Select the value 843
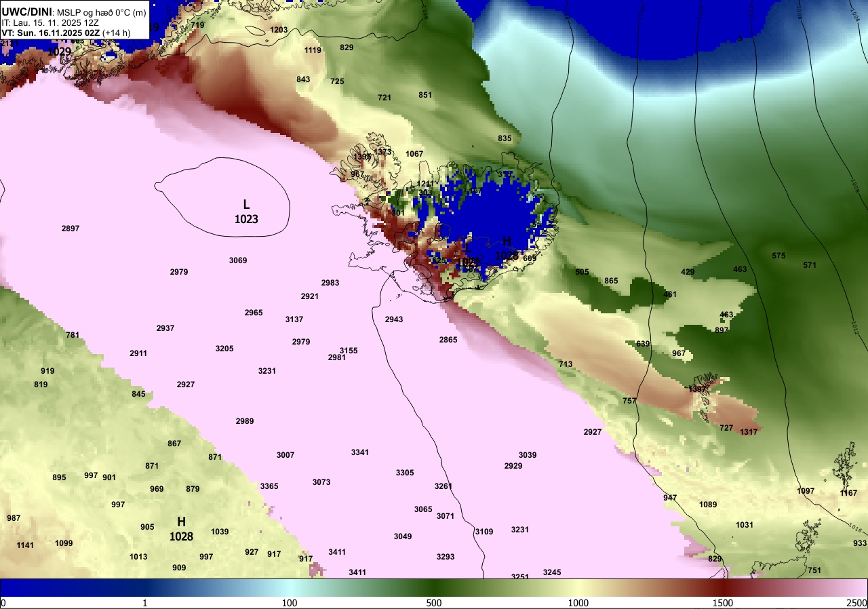Viewport: 868px width, 609px height. [x=303, y=79]
